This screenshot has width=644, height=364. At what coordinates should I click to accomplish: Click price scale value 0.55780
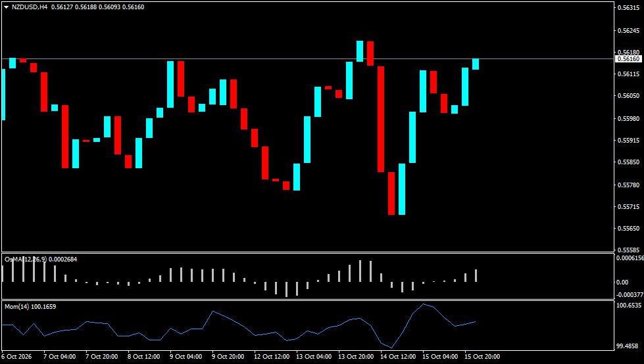(628, 185)
